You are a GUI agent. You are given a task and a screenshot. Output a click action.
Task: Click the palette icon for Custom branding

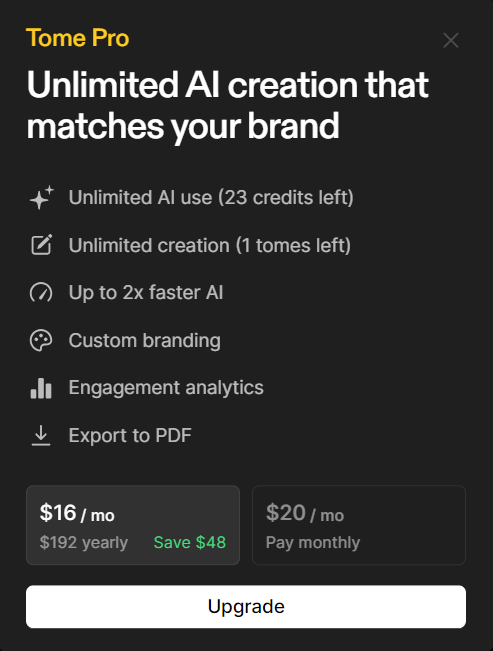point(41,340)
